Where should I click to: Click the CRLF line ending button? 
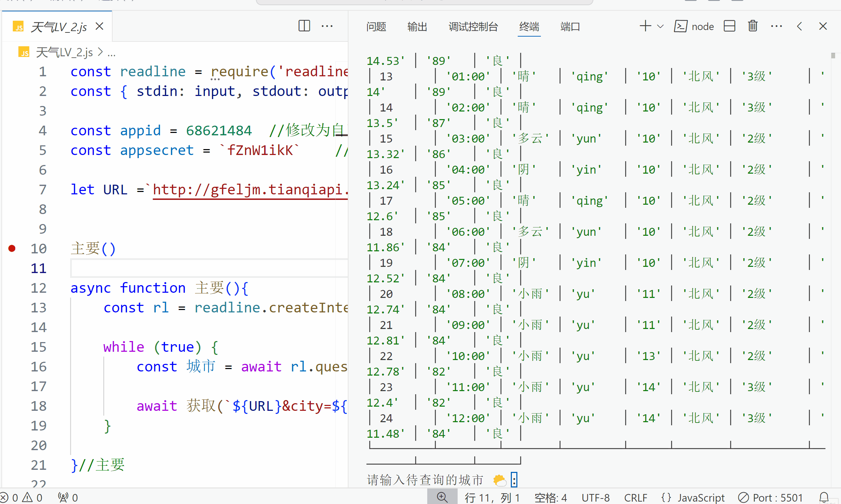635,497
